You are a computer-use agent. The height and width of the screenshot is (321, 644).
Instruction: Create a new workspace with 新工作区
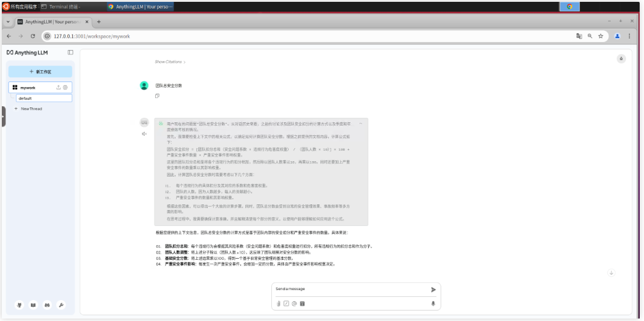point(40,72)
